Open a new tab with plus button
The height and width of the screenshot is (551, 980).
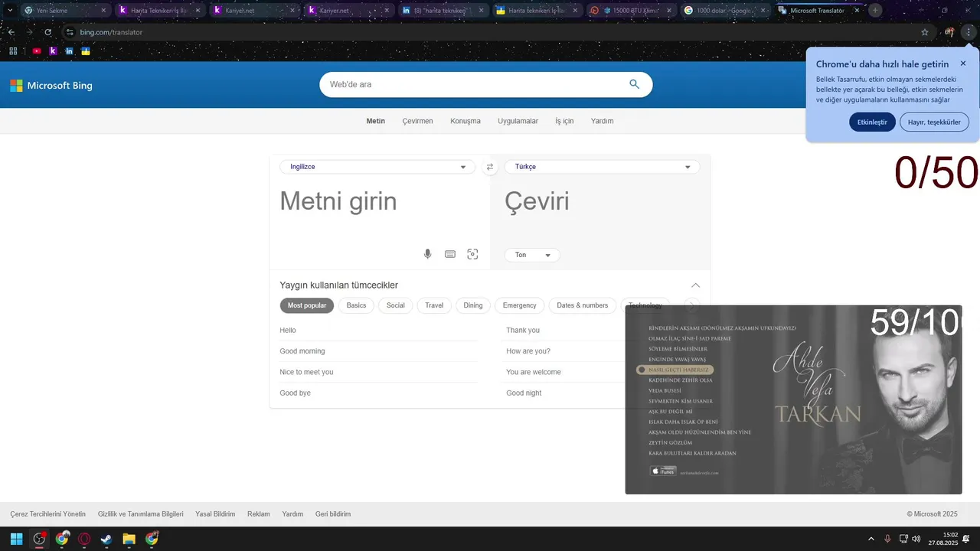pos(875,11)
